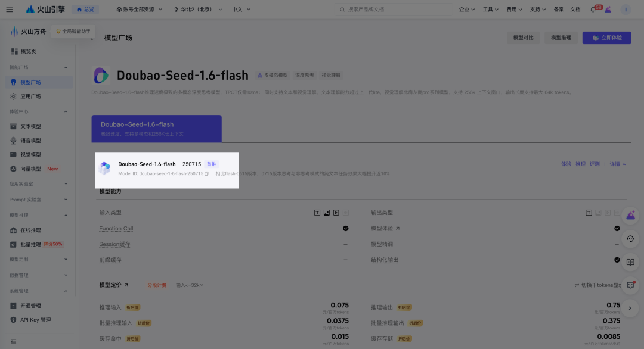Open the 工具 menu
644x349 pixels.
click(x=490, y=10)
